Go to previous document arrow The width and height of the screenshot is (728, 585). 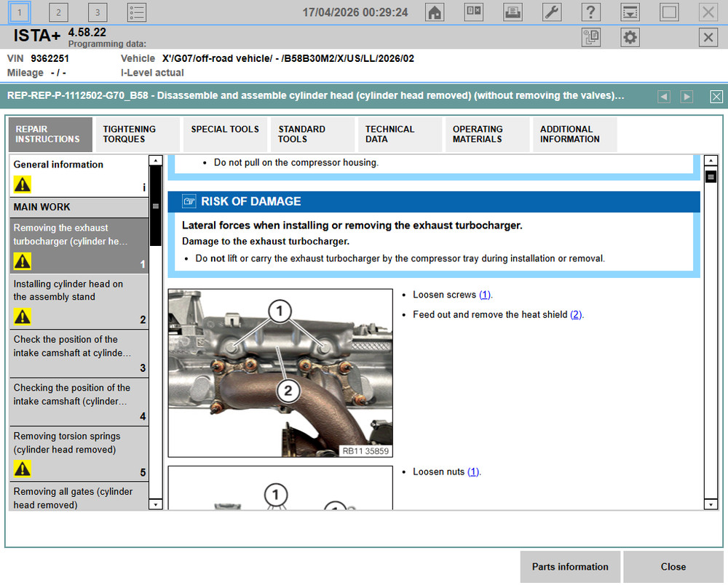click(x=663, y=97)
